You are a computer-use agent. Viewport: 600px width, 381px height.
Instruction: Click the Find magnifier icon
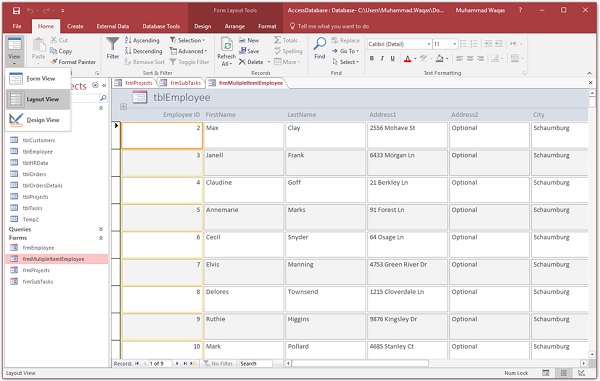320,43
